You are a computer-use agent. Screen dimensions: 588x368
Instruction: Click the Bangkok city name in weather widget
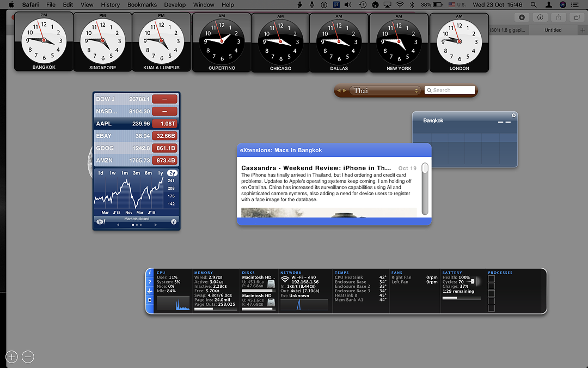[x=433, y=120]
